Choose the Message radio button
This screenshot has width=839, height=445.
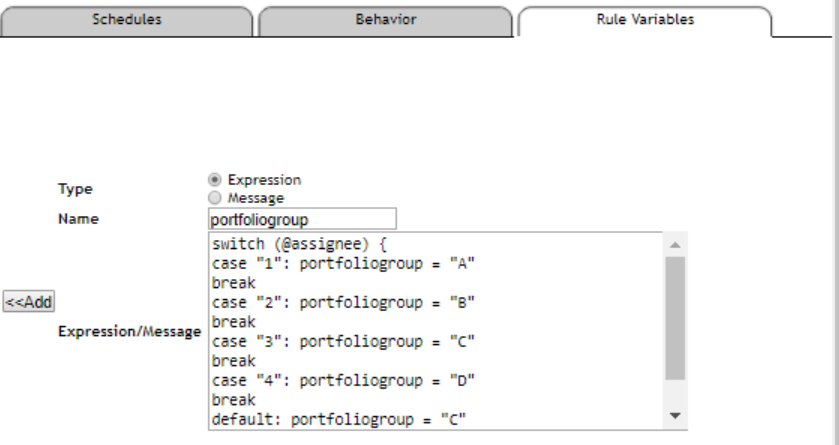pos(215,198)
